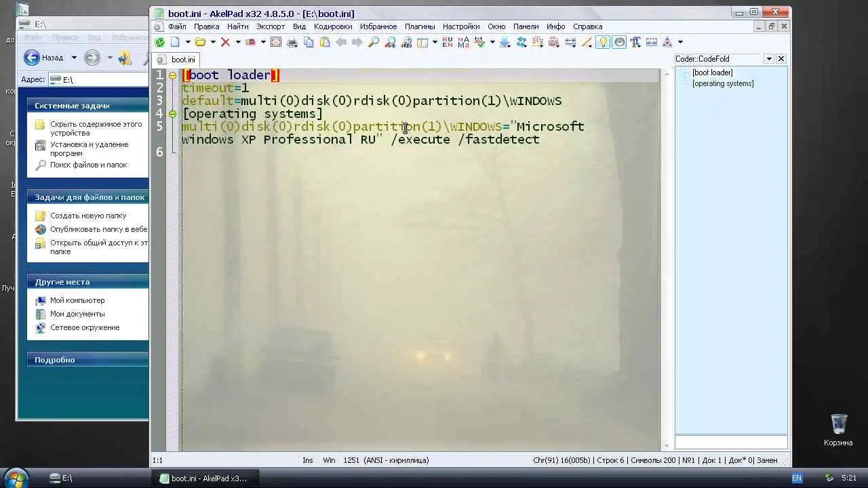
Task: Open dropdown arrow next to Open folder icon
Action: (x=213, y=42)
